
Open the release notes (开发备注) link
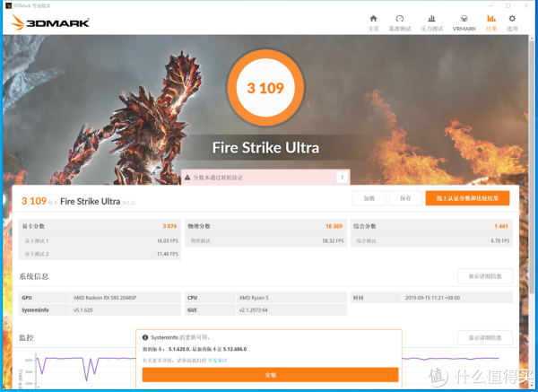point(218,361)
